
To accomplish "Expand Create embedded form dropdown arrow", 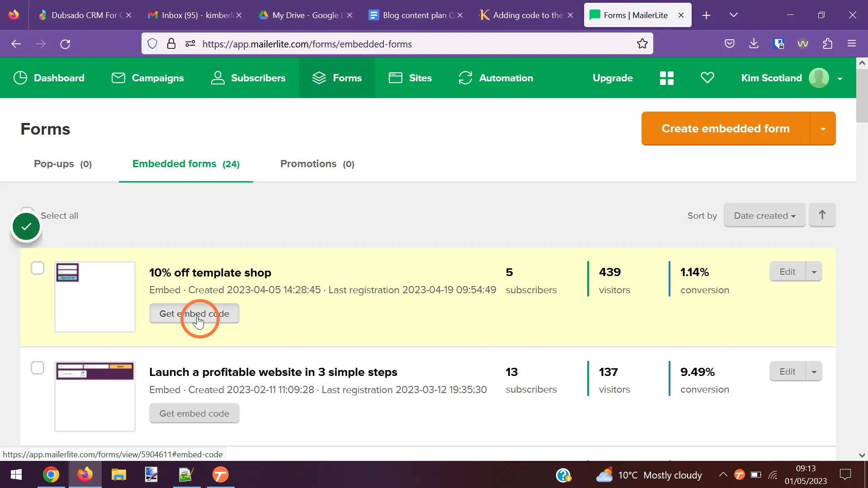I will [x=823, y=129].
